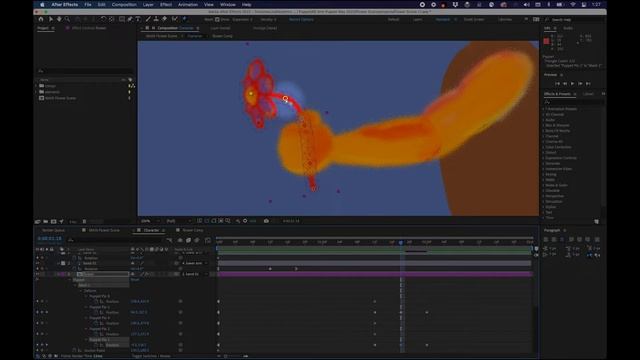The image size is (640, 360).
Task: Switch to Render Queue timeline tab
Action: pos(53,230)
